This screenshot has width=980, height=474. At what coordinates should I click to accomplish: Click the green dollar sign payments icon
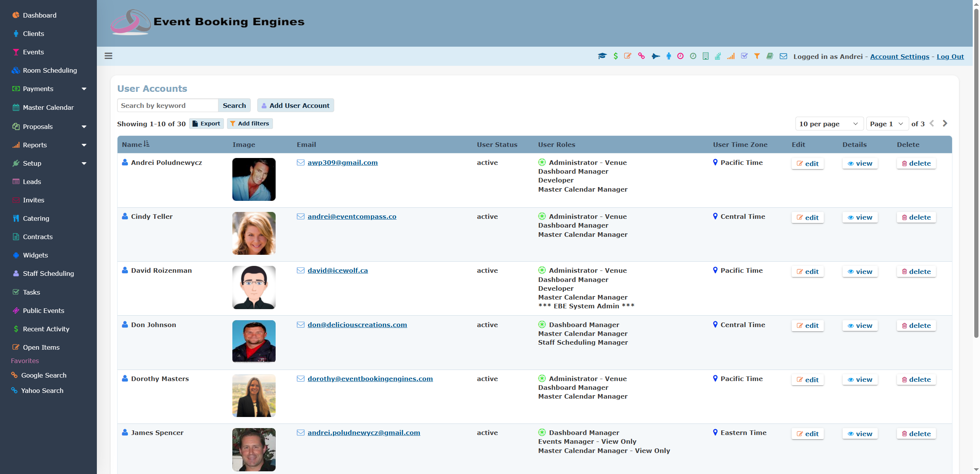[616, 56]
